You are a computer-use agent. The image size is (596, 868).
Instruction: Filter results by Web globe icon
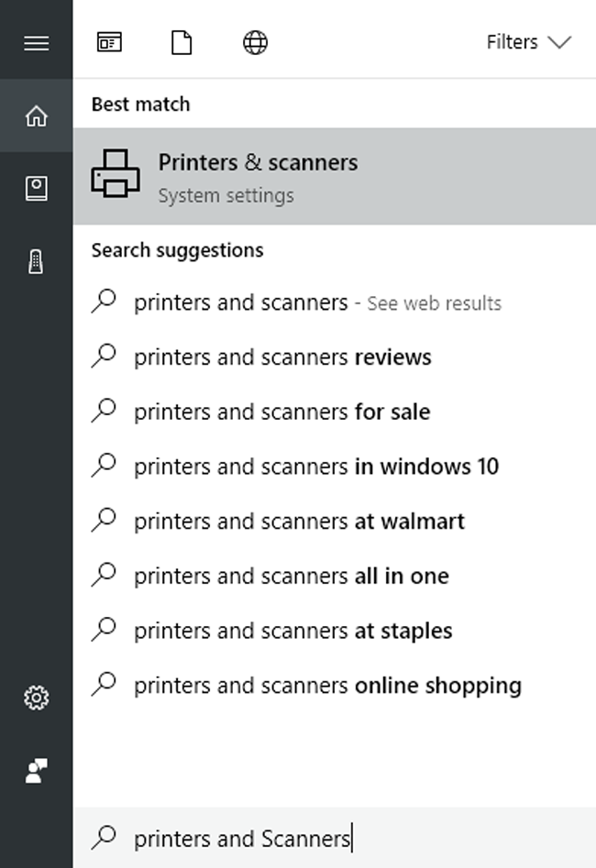(x=255, y=43)
